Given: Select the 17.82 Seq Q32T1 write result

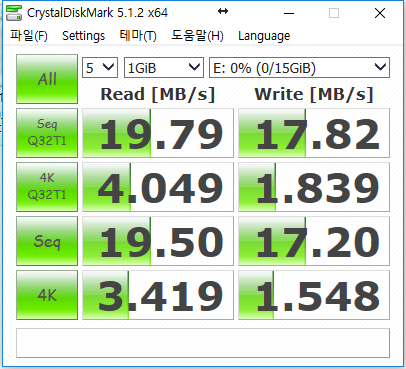Looking at the screenshot, I should point(314,133).
